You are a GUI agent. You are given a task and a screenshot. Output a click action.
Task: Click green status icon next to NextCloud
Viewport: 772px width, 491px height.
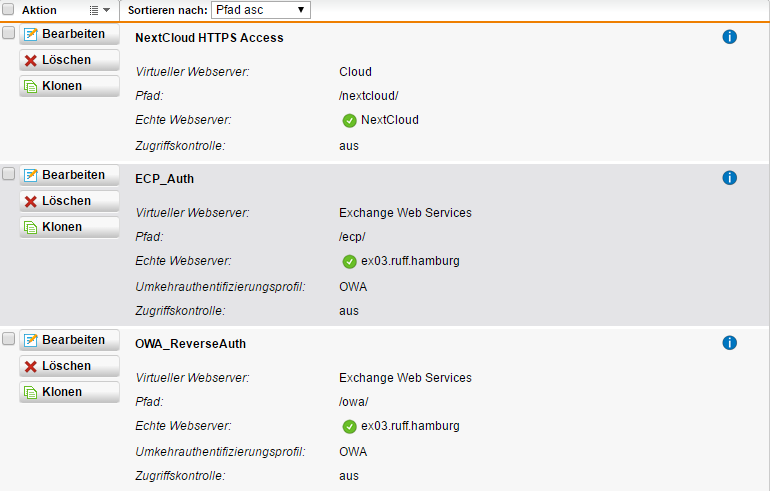(349, 120)
